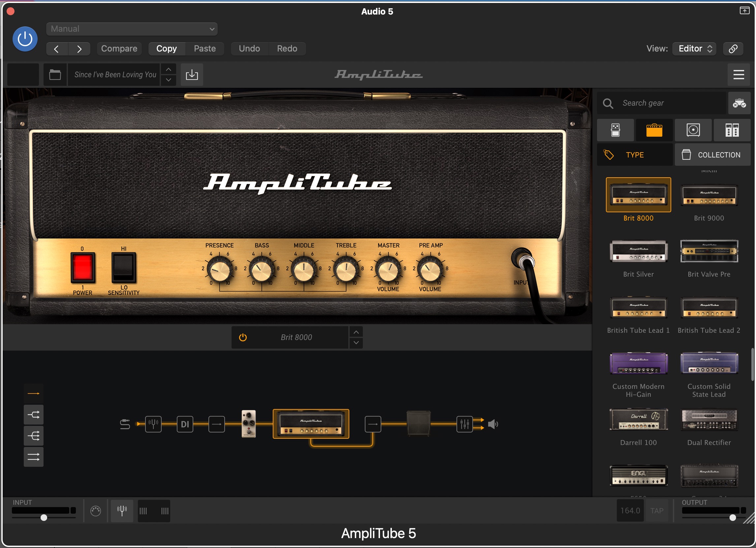Step preset down next to preset name
The image size is (756, 548).
coord(168,80)
